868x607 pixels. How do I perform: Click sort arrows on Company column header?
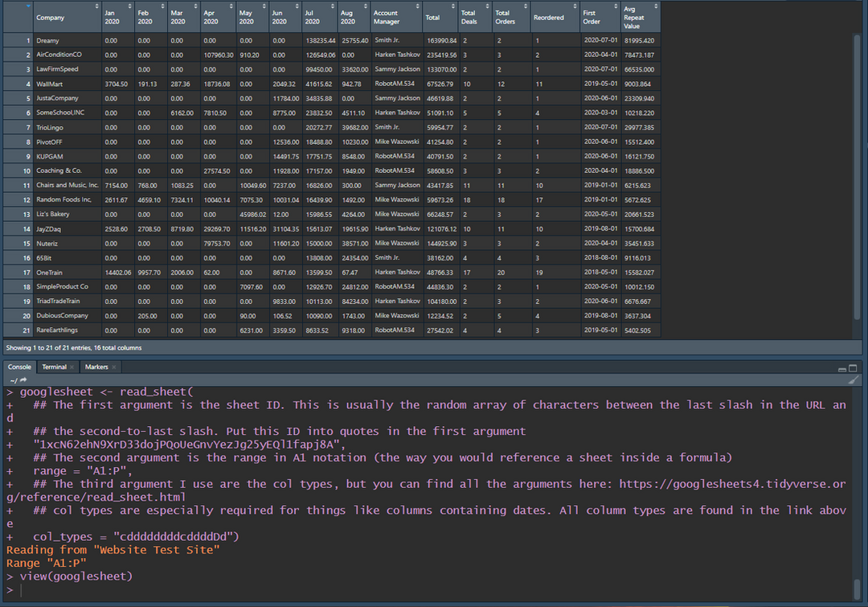point(96,6)
